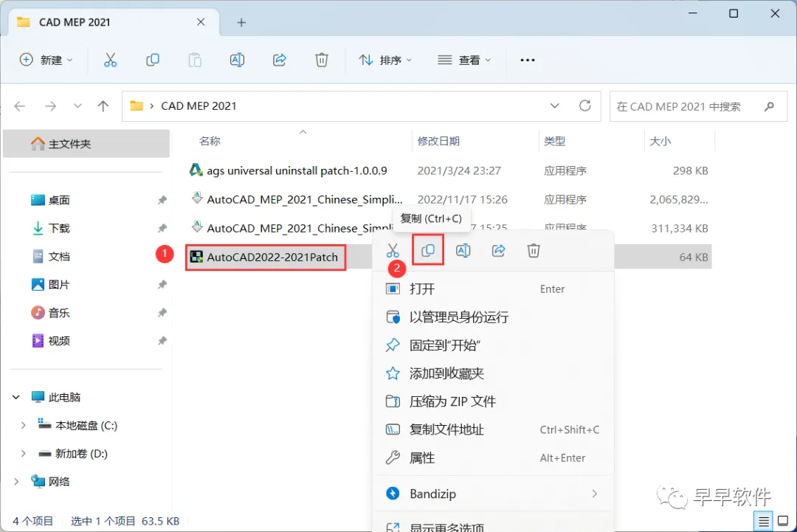Choose 属性 (Properties) in context menu

(x=493, y=457)
